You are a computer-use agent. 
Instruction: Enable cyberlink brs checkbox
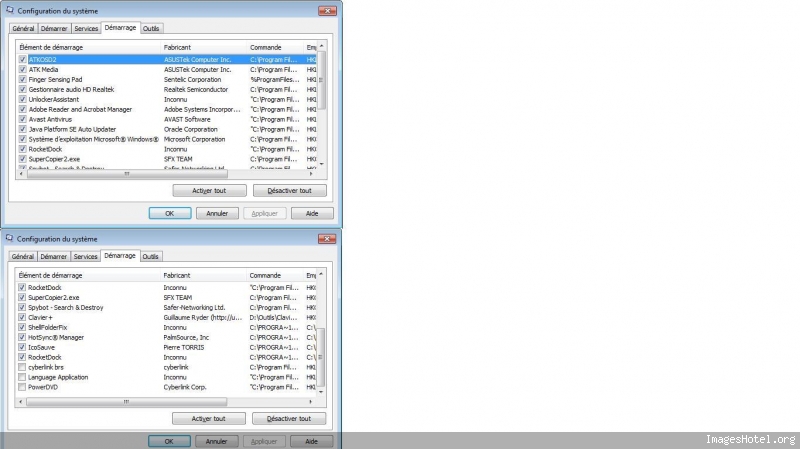22,367
